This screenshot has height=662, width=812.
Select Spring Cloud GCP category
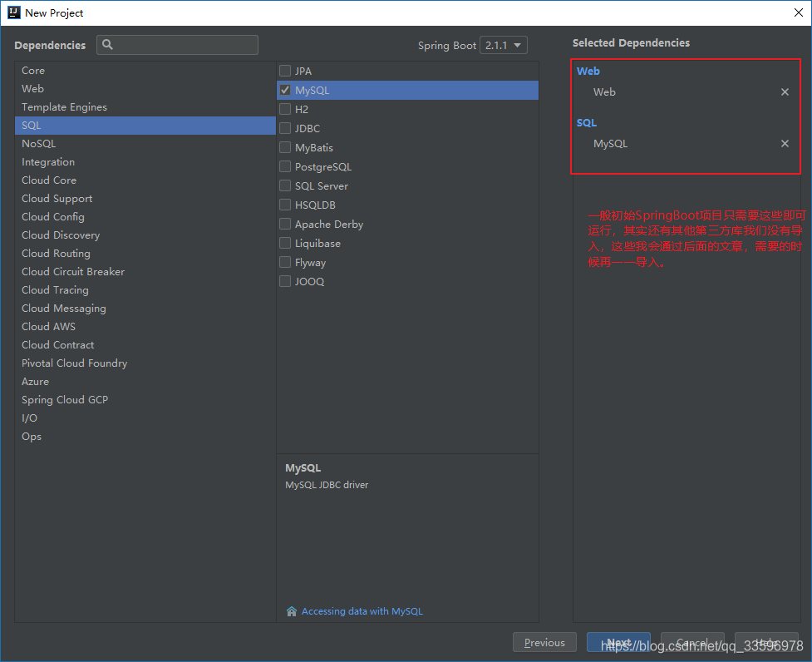pyautogui.click(x=145, y=400)
